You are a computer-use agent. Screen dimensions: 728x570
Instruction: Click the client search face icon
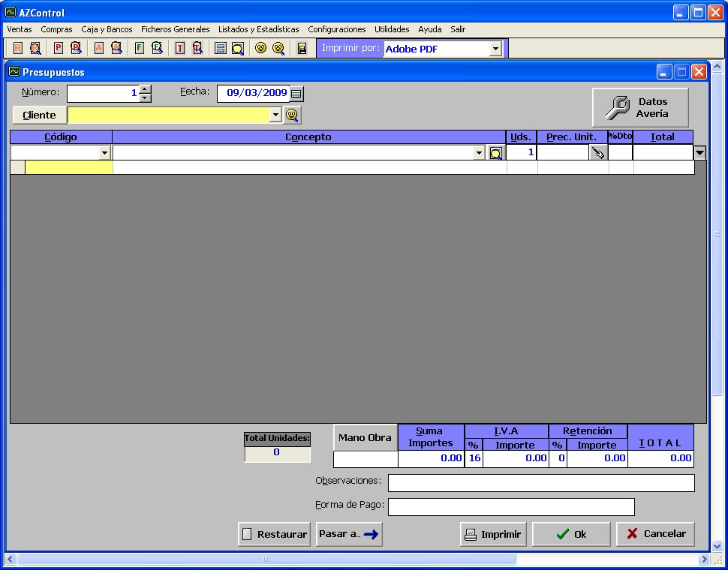tap(292, 115)
